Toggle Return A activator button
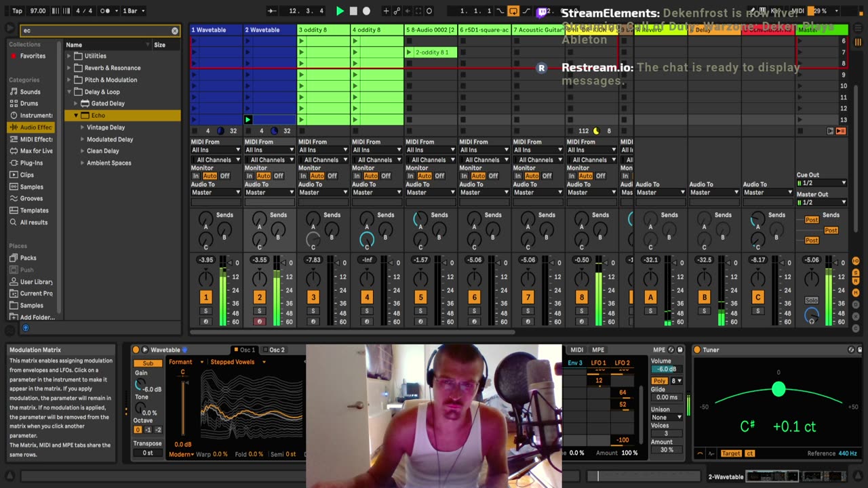This screenshot has height=488, width=868. coord(650,297)
